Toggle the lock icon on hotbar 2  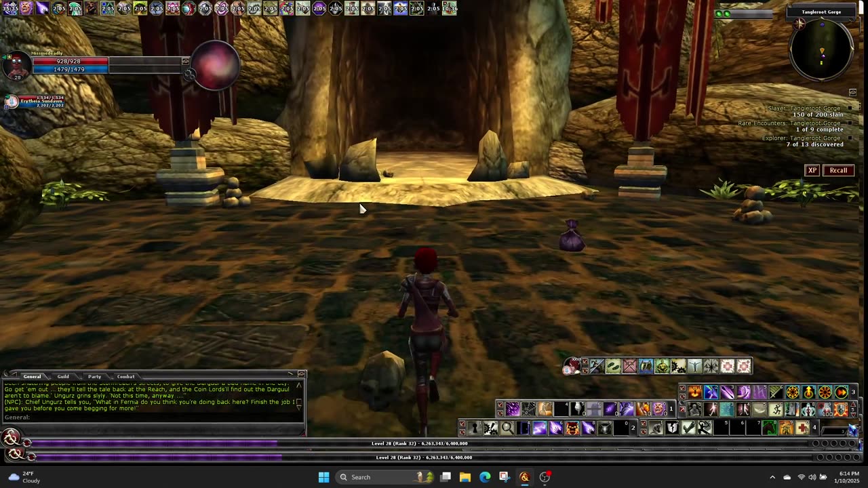click(462, 423)
